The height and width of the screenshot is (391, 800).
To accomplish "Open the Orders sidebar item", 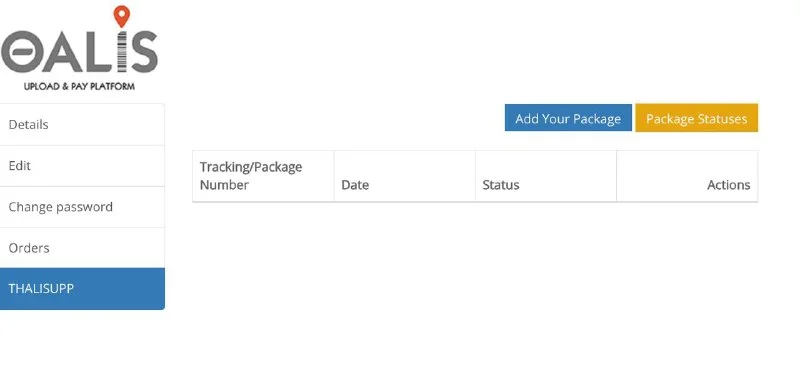I will click(82, 248).
